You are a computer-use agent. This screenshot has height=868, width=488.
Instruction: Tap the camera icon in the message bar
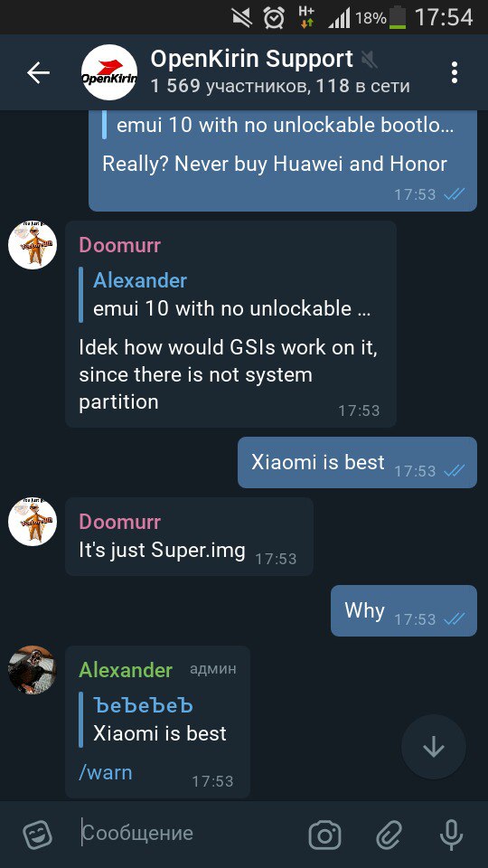click(324, 835)
